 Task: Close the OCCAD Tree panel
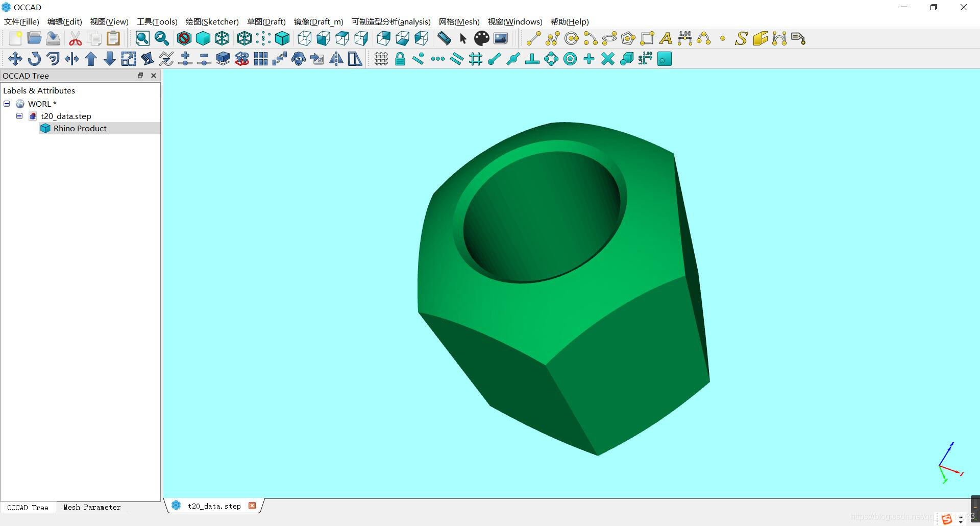click(154, 76)
